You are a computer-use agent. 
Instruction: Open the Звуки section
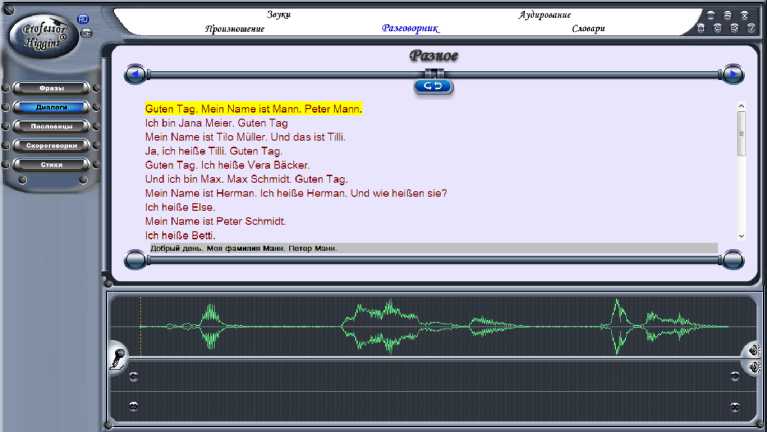[279, 15]
